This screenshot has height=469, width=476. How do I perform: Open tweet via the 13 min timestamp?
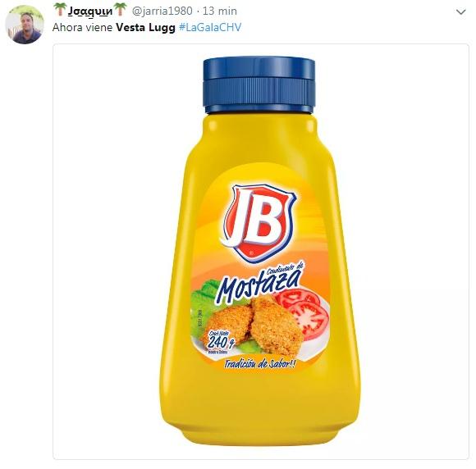pyautogui.click(x=220, y=11)
